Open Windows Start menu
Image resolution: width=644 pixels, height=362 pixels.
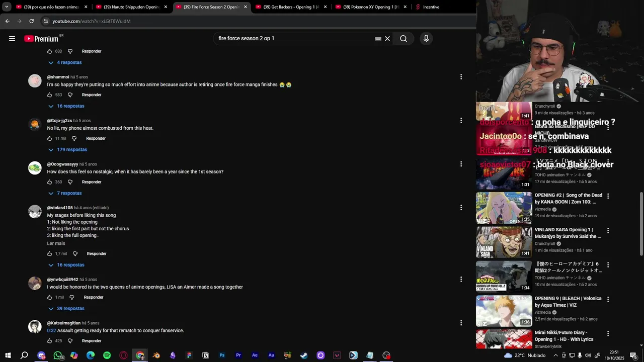click(8, 355)
